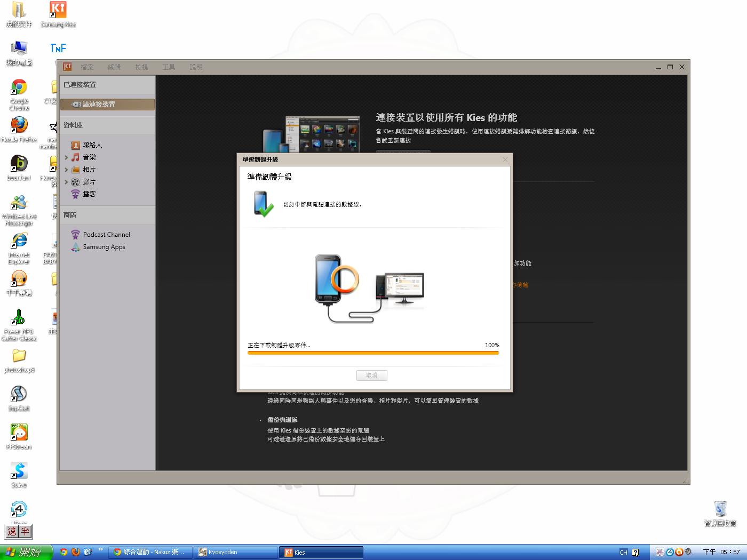This screenshot has width=747, height=560.
Task: Open the beanfun! desktop shortcut
Action: coord(19,168)
